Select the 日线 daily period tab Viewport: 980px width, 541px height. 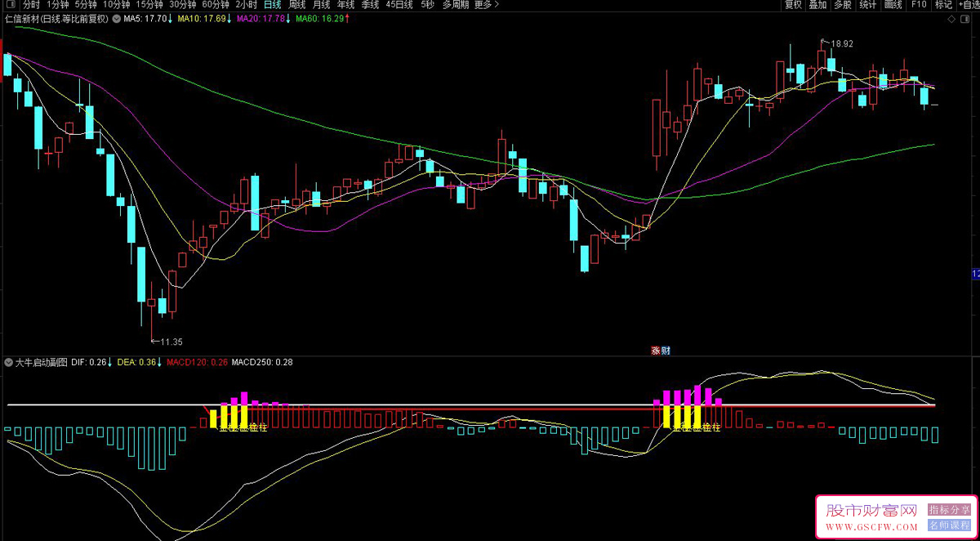[x=272, y=5]
